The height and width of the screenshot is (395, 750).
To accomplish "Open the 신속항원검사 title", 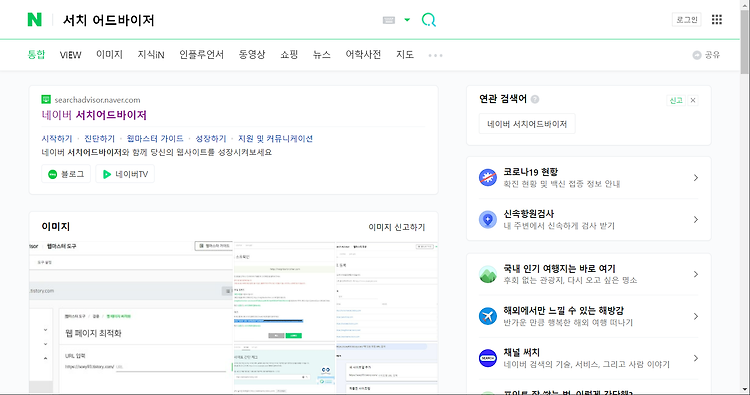I will coord(529,214).
